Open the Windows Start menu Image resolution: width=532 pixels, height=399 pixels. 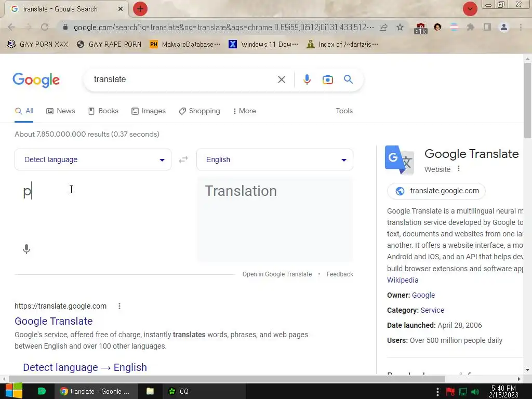click(x=14, y=391)
